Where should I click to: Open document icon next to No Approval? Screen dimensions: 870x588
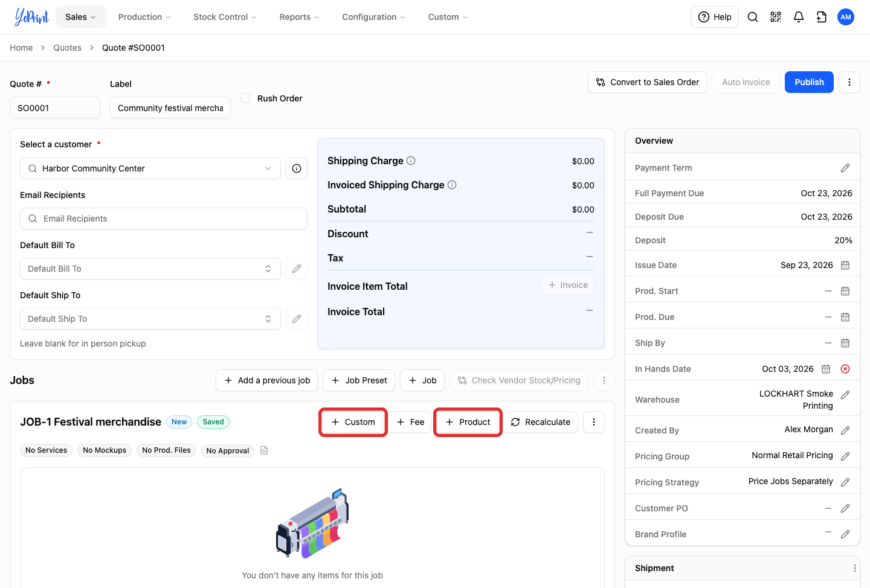(264, 450)
